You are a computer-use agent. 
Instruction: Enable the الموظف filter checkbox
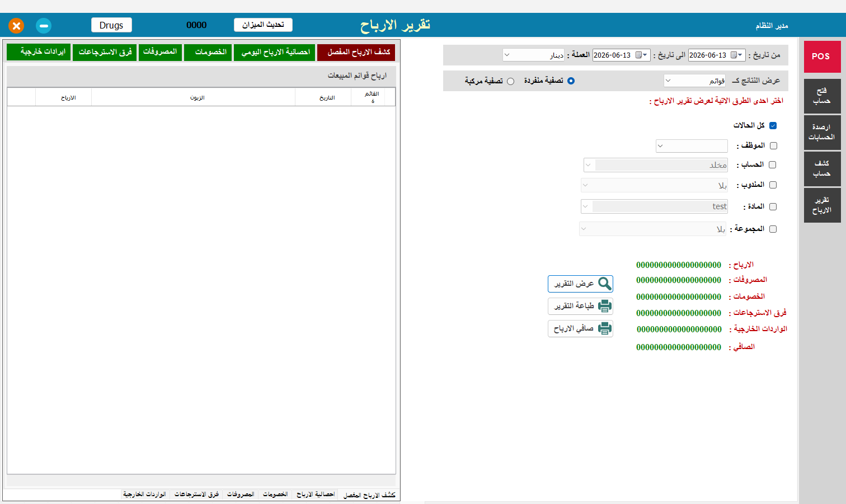point(773,145)
